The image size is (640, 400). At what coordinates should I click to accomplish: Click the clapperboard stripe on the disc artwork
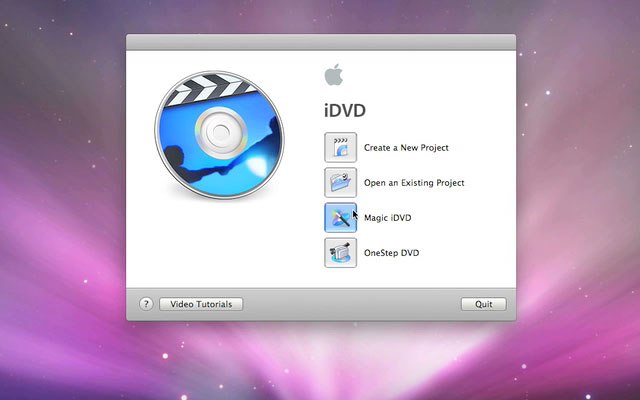click(x=205, y=87)
